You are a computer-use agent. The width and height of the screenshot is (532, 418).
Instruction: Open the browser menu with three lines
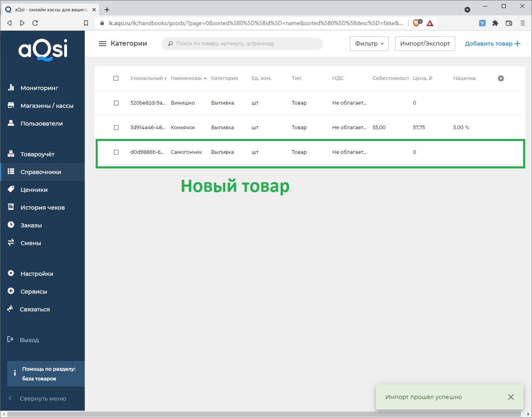click(523, 23)
